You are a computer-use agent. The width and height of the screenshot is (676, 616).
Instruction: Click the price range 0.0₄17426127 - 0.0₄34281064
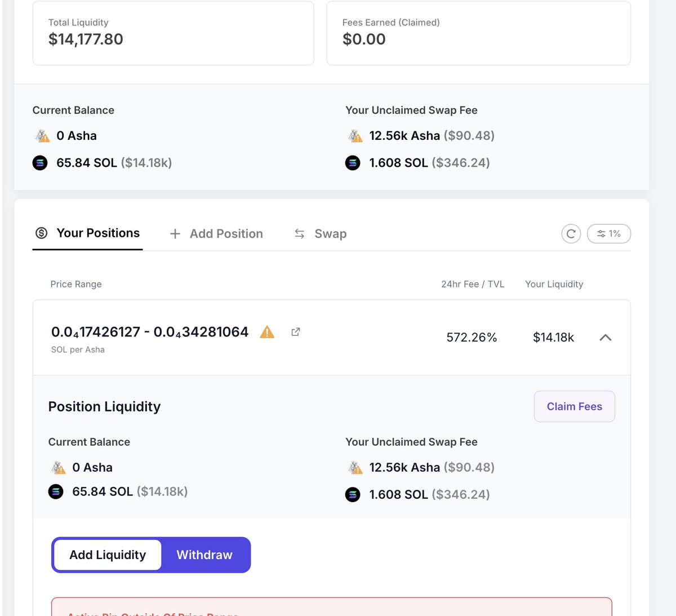150,332
